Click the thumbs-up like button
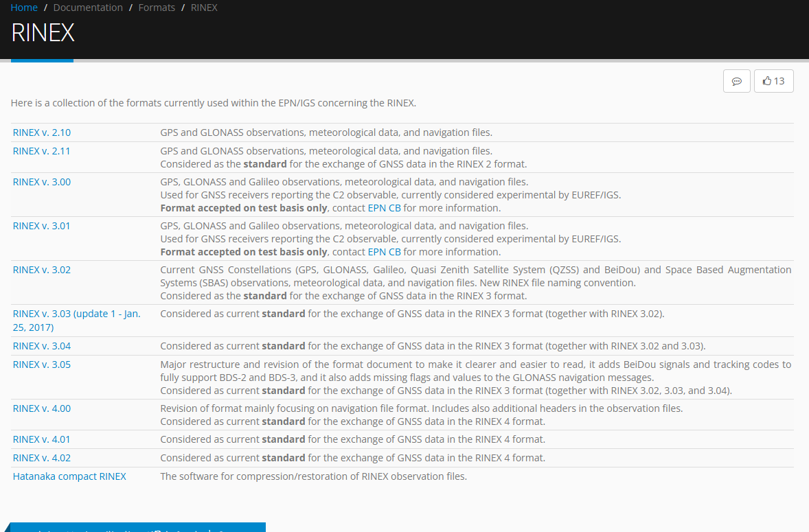This screenshot has height=532, width=809. 773,81
